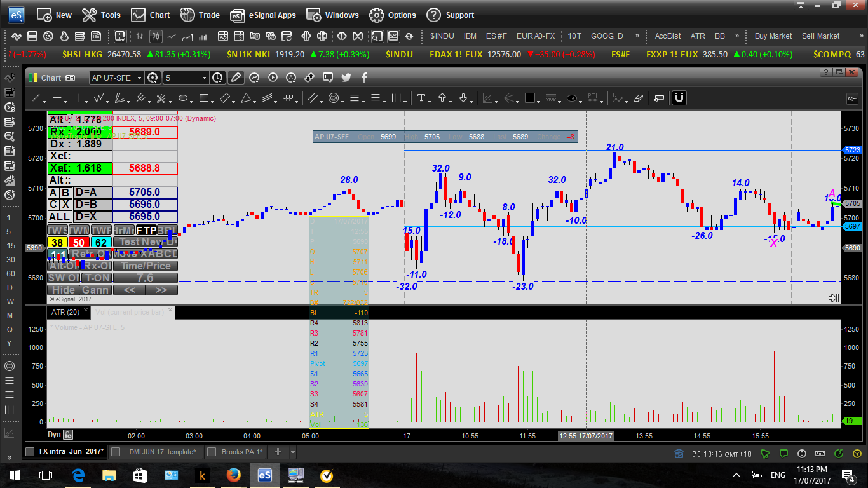Select the triangle drawing tool

[246, 98]
